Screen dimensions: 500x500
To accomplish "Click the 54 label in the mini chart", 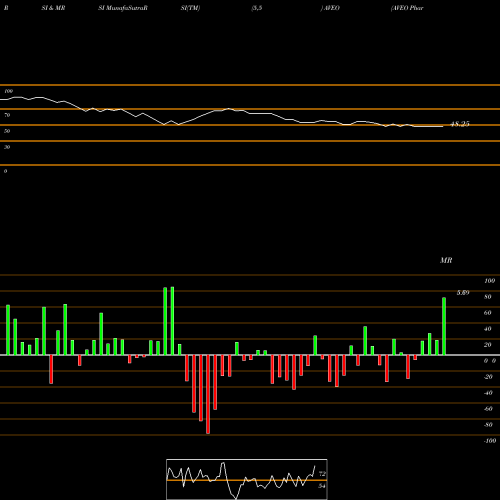I will pyautogui.click(x=322, y=486).
